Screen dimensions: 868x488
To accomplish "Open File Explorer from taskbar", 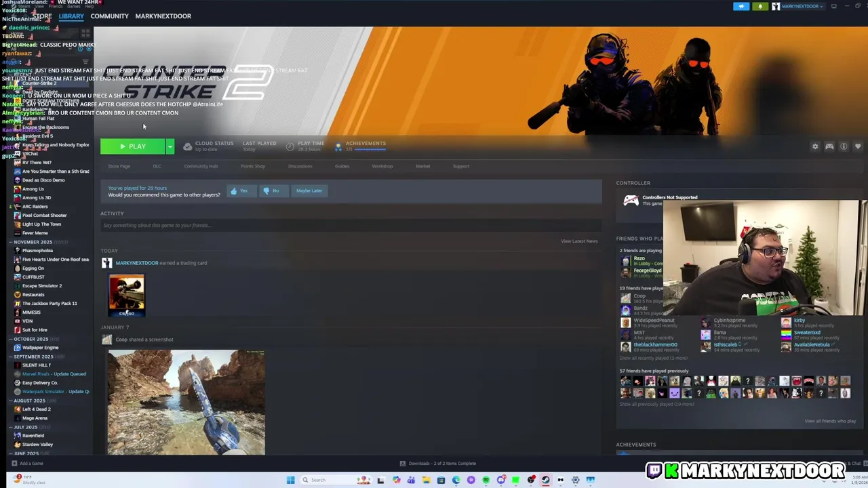I will (x=426, y=480).
